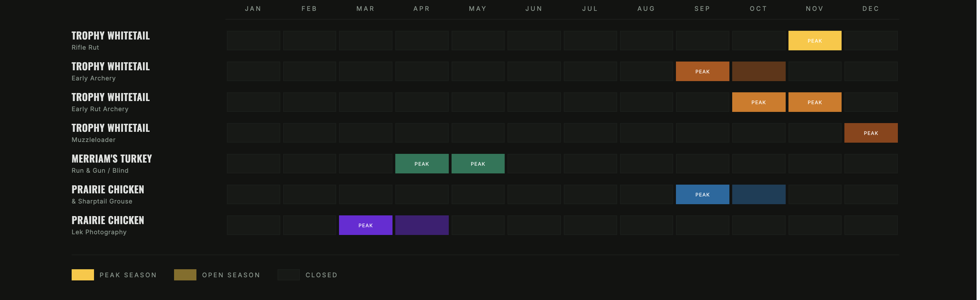Select the Rifle Rut November PEAK cell
The width and height of the screenshot is (980, 300).
click(x=815, y=40)
